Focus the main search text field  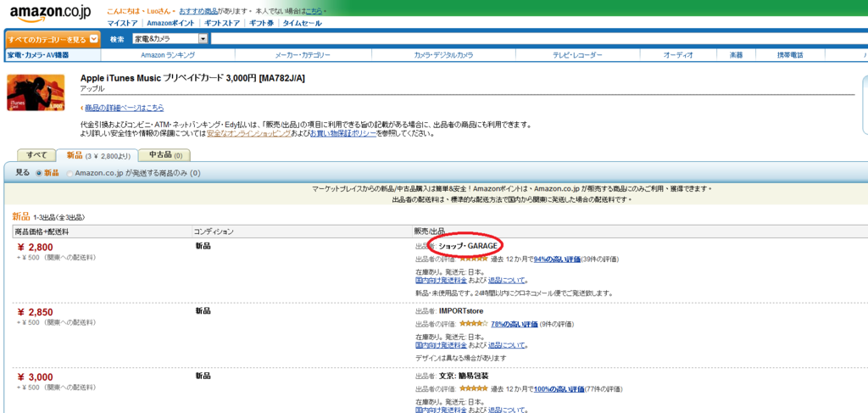(x=538, y=39)
